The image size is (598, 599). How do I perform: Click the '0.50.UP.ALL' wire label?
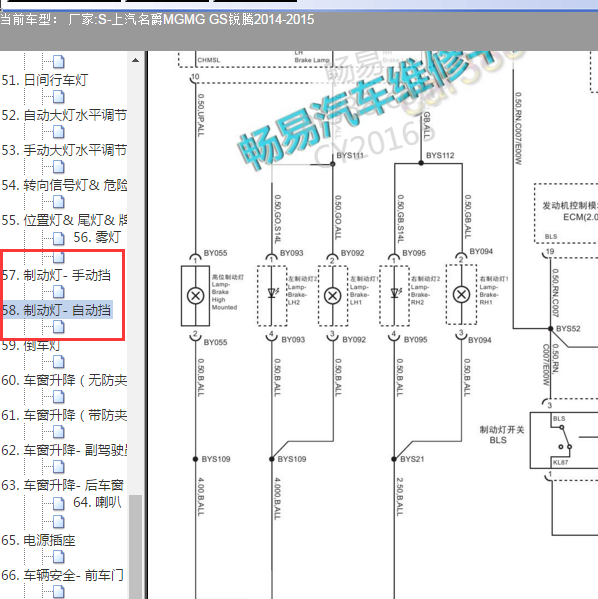pos(201,115)
